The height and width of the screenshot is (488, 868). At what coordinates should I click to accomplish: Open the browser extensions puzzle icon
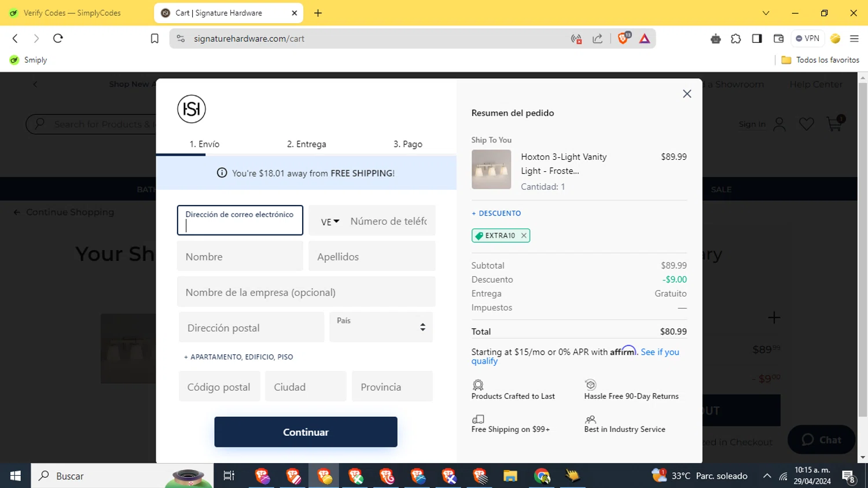[x=736, y=39]
